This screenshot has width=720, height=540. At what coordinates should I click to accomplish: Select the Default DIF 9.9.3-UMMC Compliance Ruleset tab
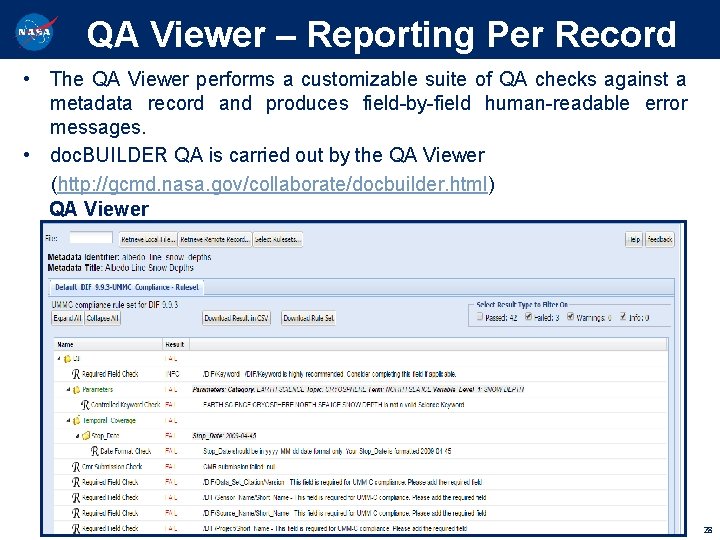coord(127,287)
